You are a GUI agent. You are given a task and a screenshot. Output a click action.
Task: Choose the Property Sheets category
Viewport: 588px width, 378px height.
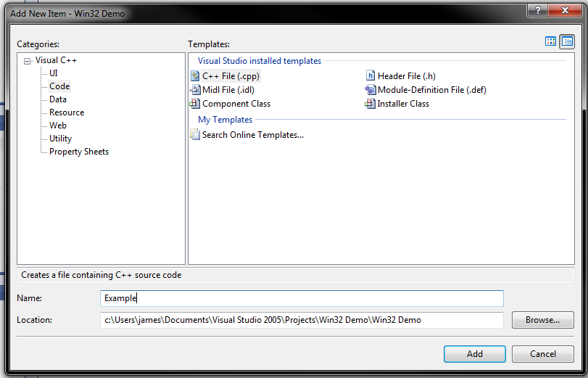(79, 152)
